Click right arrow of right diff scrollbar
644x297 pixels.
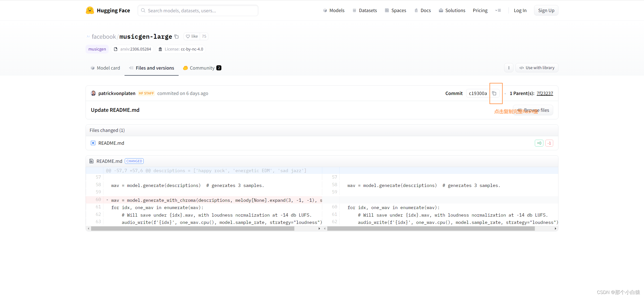pos(555,229)
